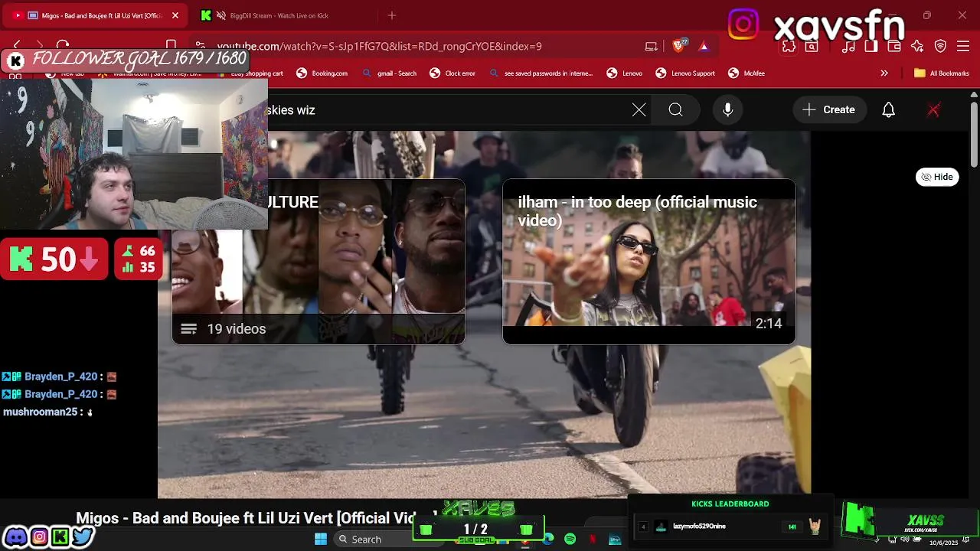Click the 10/6/2025 taskbar date
The image size is (980, 551).
click(x=943, y=543)
